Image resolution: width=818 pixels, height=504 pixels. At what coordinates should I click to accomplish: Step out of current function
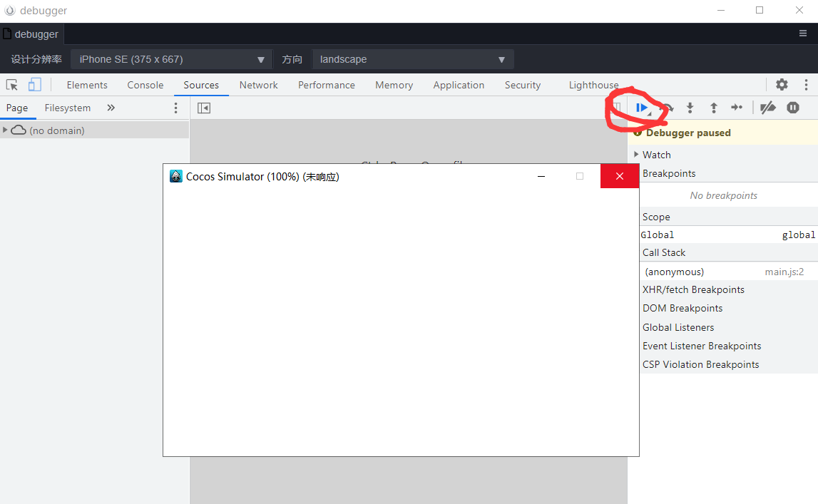coord(713,108)
